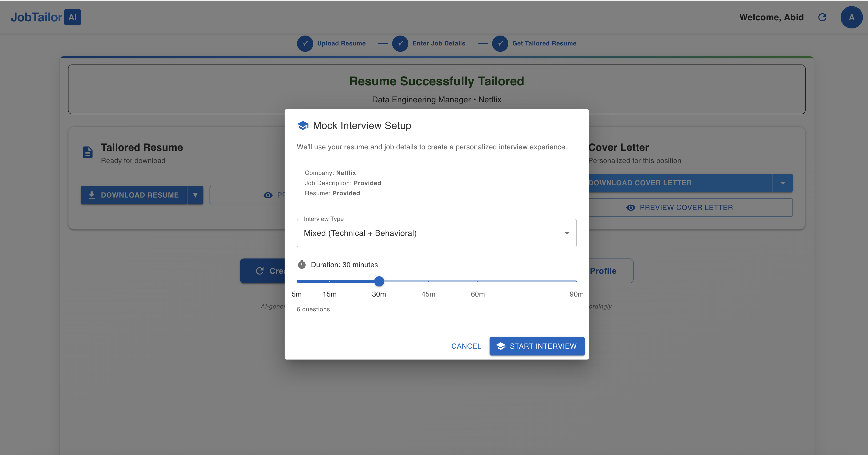This screenshot has width=868, height=455.
Task: Expand the Download Resume options arrow
Action: (x=195, y=195)
